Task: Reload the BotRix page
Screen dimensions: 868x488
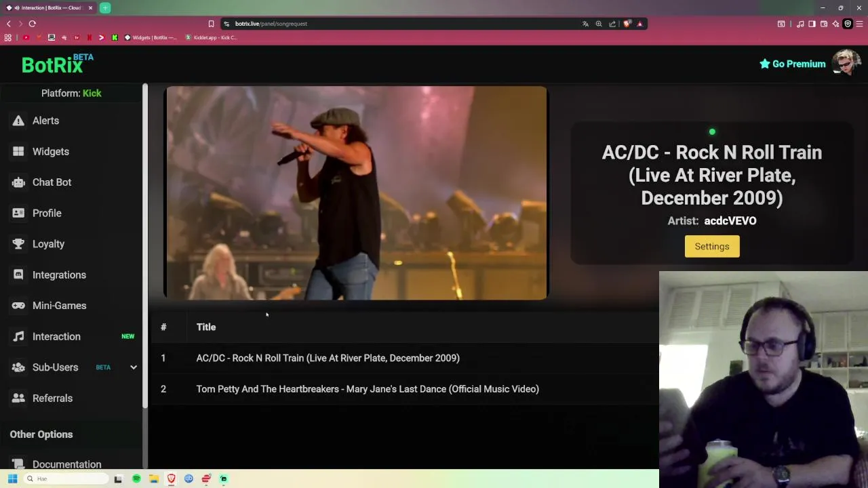Action: 32,24
